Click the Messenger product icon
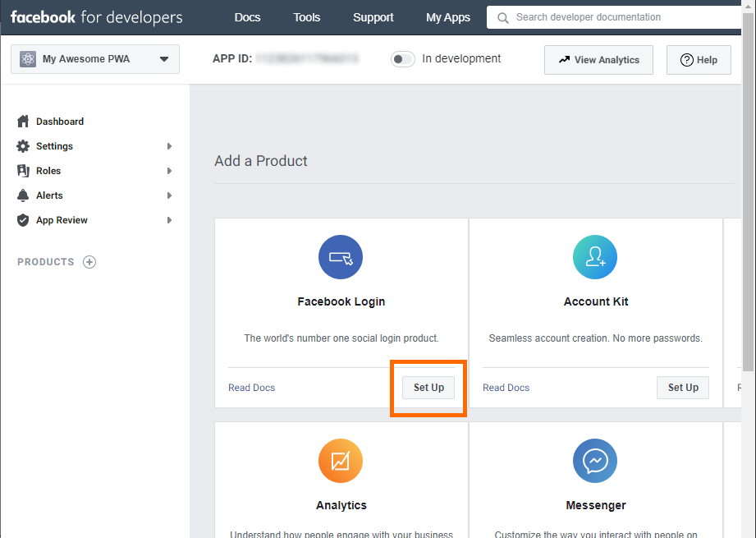Screen dimensions: 756x538 coord(595,461)
